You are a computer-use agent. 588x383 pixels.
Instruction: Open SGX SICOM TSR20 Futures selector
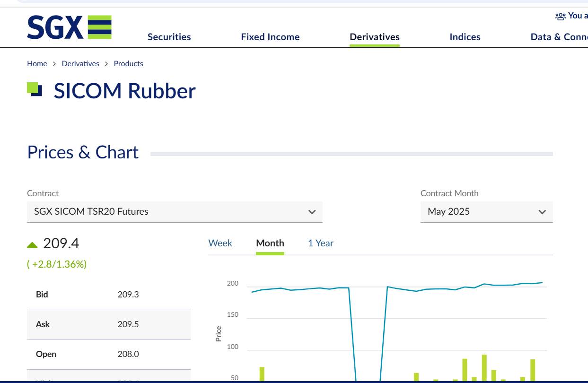point(175,212)
